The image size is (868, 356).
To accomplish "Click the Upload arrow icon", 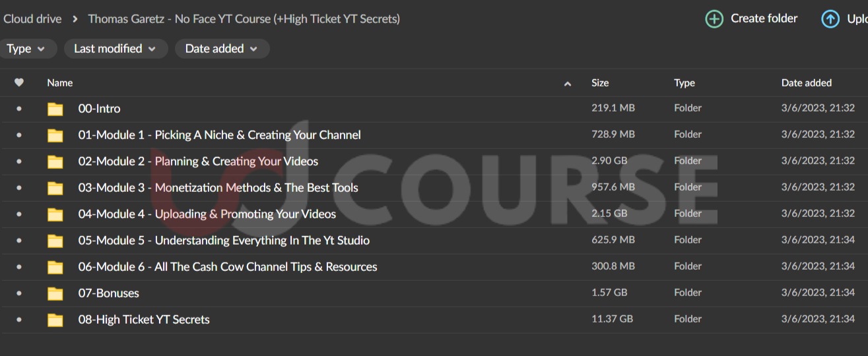I will coord(830,19).
